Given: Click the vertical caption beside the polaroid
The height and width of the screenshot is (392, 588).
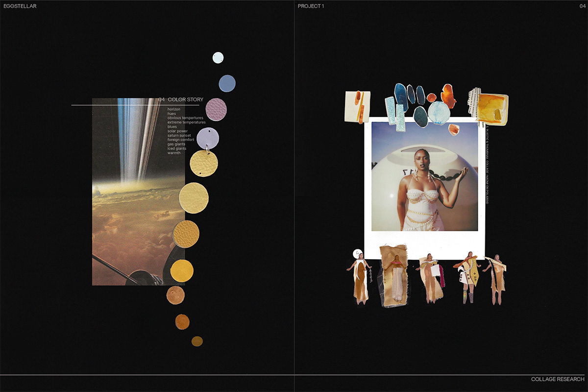Looking at the screenshot, I should 487,167.
